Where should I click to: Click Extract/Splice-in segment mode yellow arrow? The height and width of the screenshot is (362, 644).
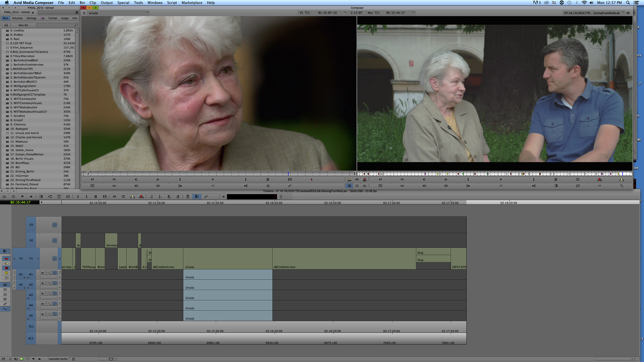pos(6,263)
